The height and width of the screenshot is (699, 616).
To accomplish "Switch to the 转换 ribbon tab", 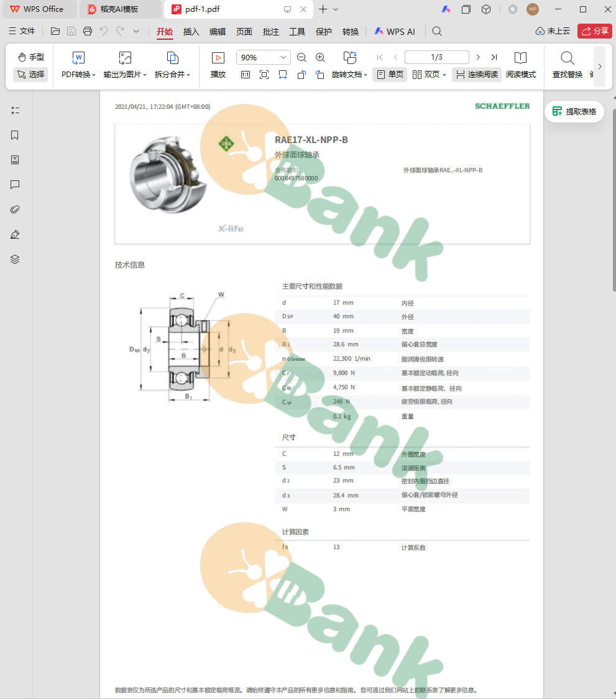I will pos(351,32).
